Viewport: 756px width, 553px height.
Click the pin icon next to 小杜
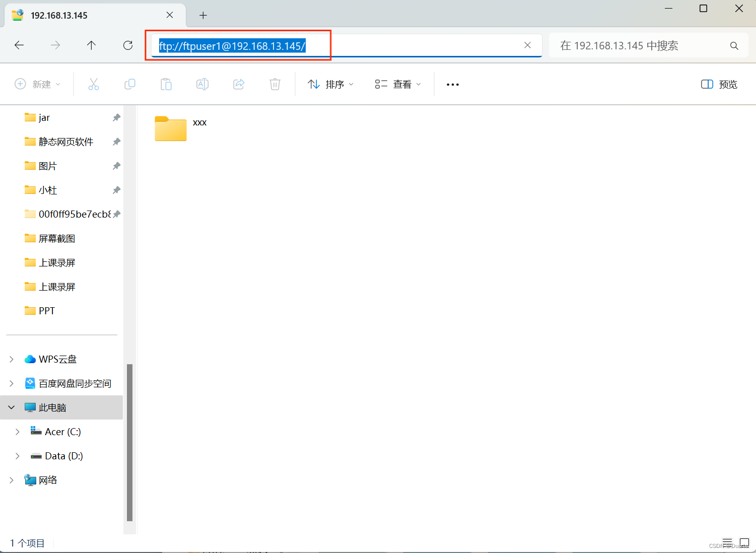[x=116, y=190]
